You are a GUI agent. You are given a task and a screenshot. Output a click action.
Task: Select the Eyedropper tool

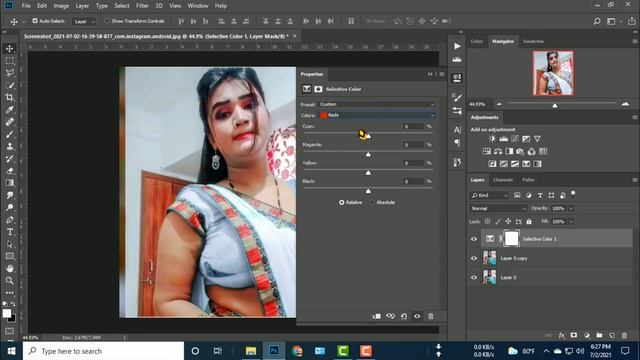point(9,109)
